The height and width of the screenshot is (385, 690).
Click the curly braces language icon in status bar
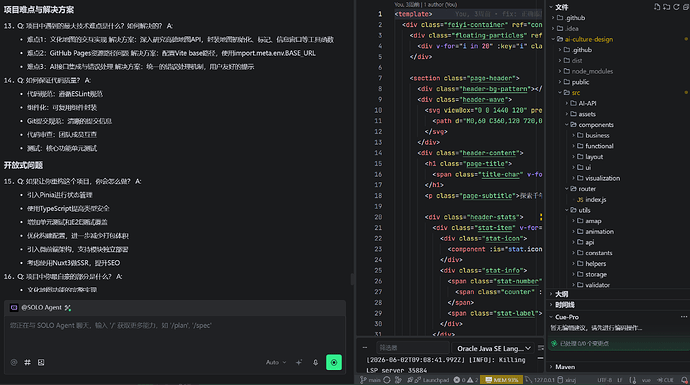(633, 380)
